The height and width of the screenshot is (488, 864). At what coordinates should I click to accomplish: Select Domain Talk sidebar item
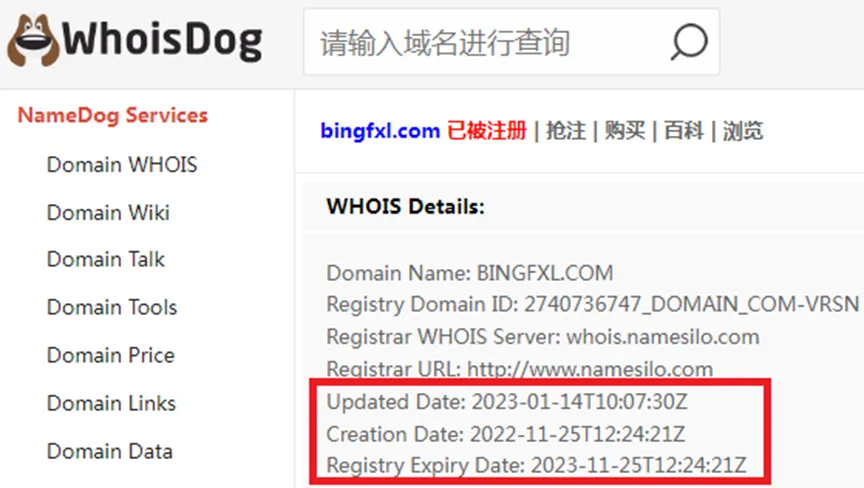tap(106, 259)
